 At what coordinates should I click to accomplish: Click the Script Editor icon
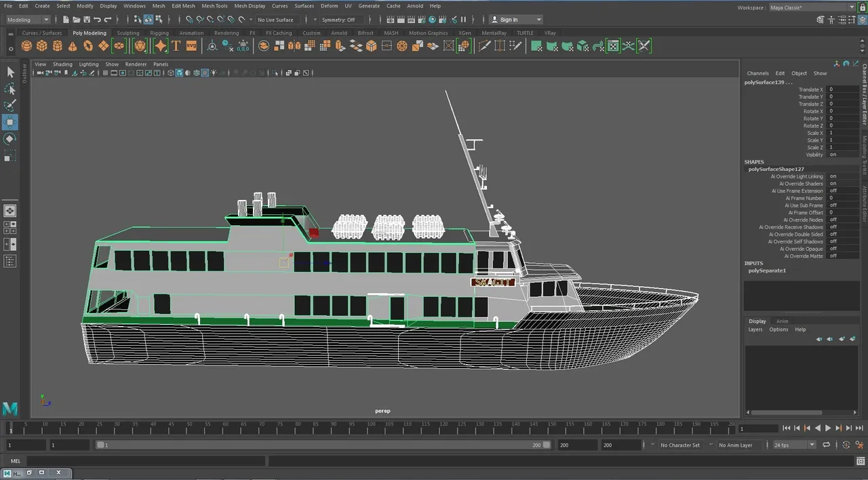pyautogui.click(x=860, y=461)
